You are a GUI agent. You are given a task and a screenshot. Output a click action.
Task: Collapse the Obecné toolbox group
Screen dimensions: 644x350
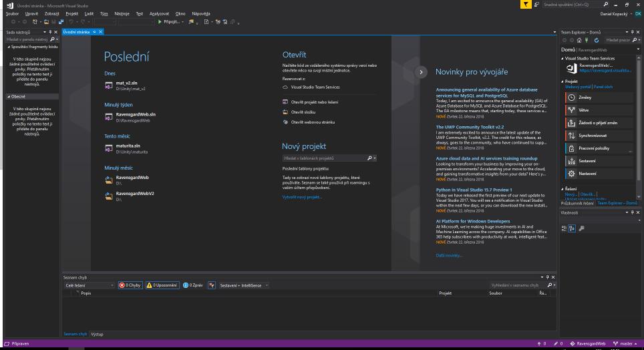(x=9, y=97)
